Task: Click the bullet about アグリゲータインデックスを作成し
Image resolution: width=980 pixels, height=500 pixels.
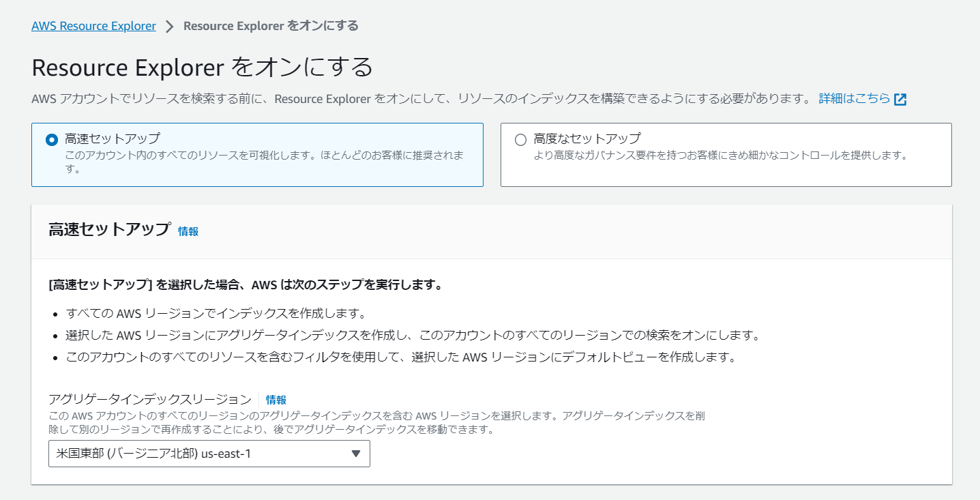Action: tap(413, 336)
